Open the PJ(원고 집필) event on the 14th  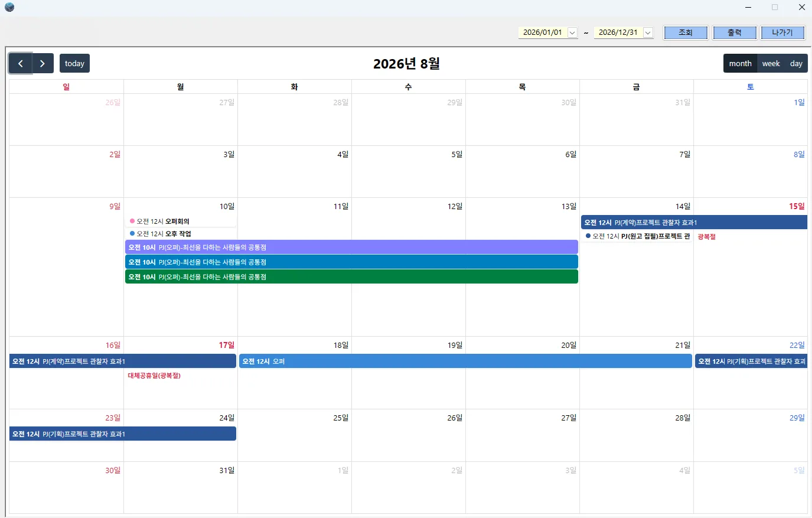coord(637,236)
